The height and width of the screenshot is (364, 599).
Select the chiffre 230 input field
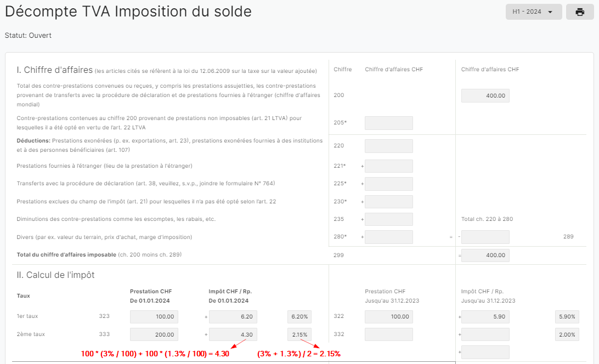(388, 202)
